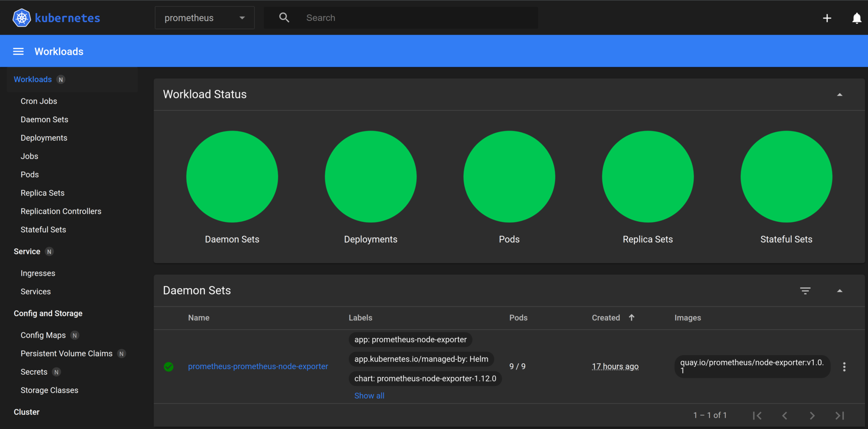Open Services in sidebar
This screenshot has width=868, height=429.
click(x=36, y=292)
